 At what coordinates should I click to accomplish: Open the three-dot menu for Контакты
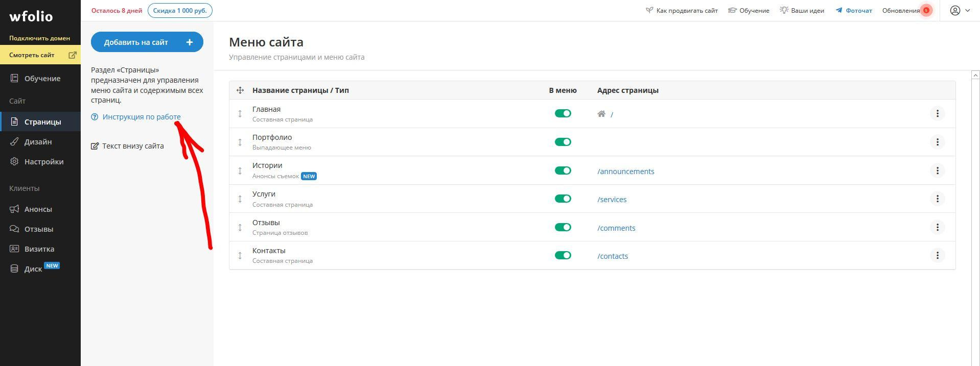[x=937, y=255]
